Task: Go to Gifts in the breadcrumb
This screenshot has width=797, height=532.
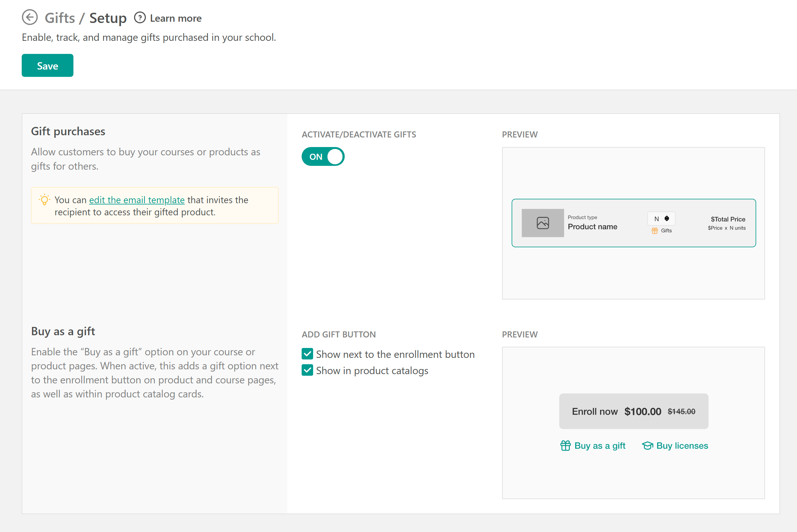Action: point(60,18)
